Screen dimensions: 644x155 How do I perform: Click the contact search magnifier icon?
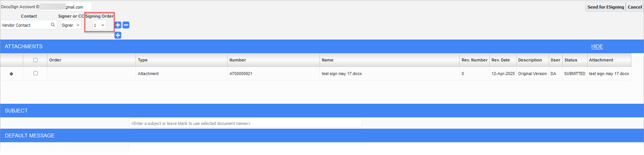tap(53, 25)
